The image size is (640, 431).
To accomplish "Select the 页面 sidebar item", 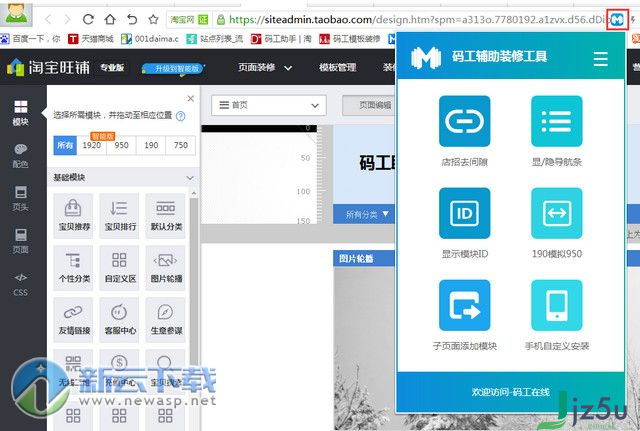I will (x=20, y=241).
